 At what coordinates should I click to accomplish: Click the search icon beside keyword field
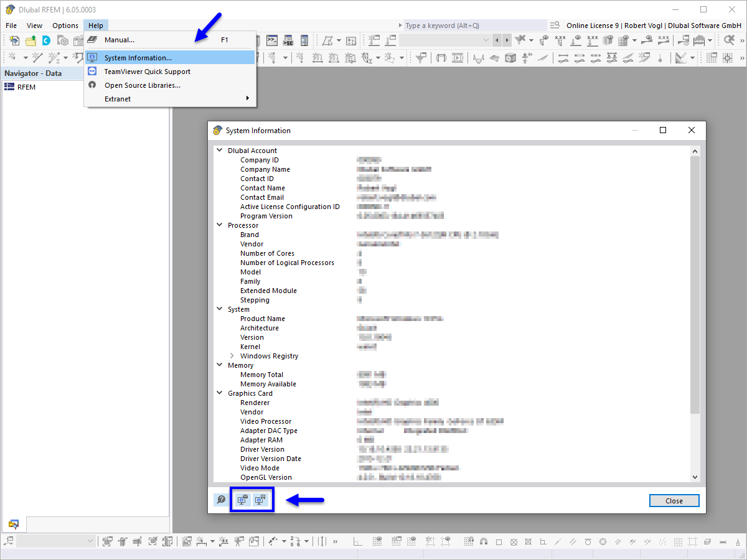click(x=555, y=26)
